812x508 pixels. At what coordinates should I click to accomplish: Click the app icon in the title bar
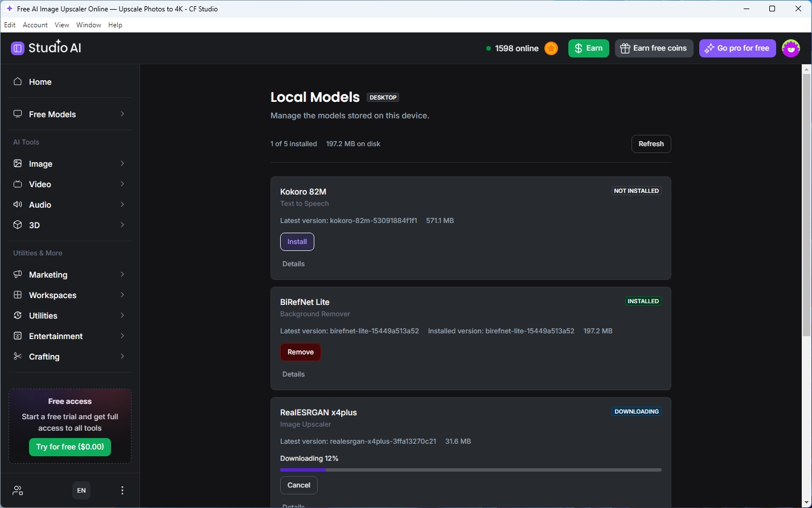(9, 9)
